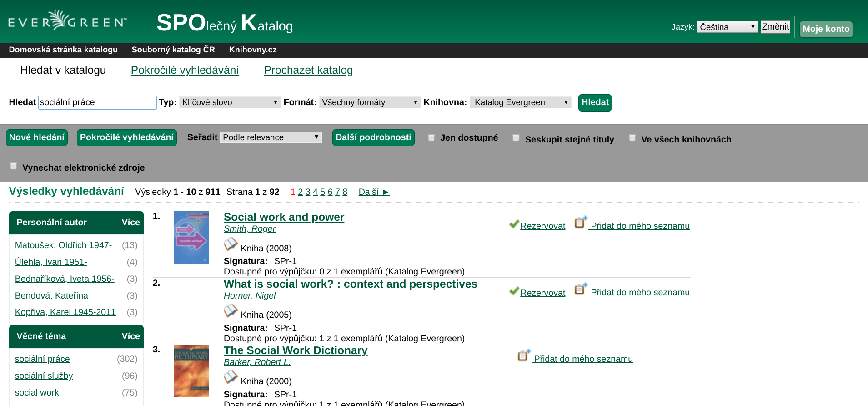
Task: Open Knihovny.cz menu item
Action: click(x=253, y=50)
